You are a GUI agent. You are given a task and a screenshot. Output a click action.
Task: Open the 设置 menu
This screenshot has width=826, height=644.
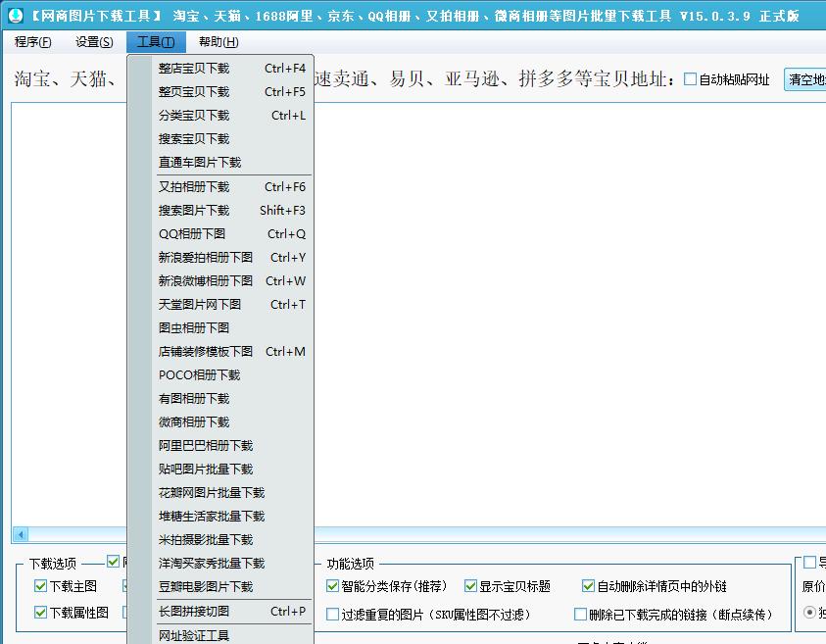92,42
